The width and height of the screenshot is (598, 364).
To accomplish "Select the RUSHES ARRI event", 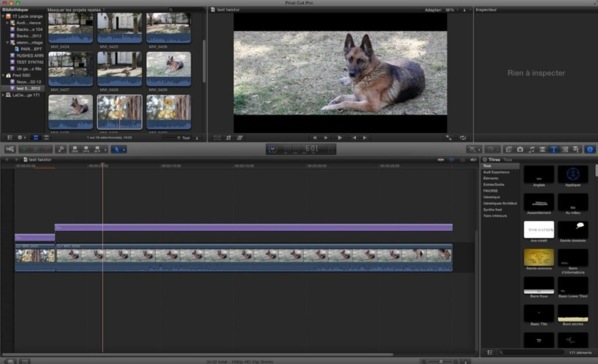I will coord(27,55).
